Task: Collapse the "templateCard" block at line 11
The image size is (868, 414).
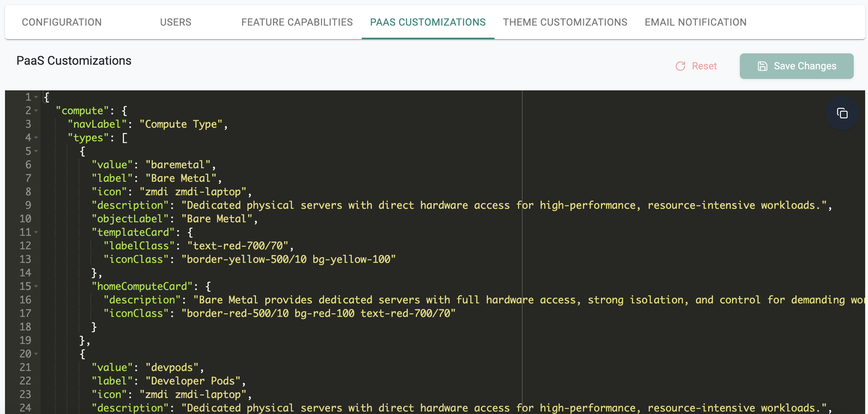Action: pos(36,232)
